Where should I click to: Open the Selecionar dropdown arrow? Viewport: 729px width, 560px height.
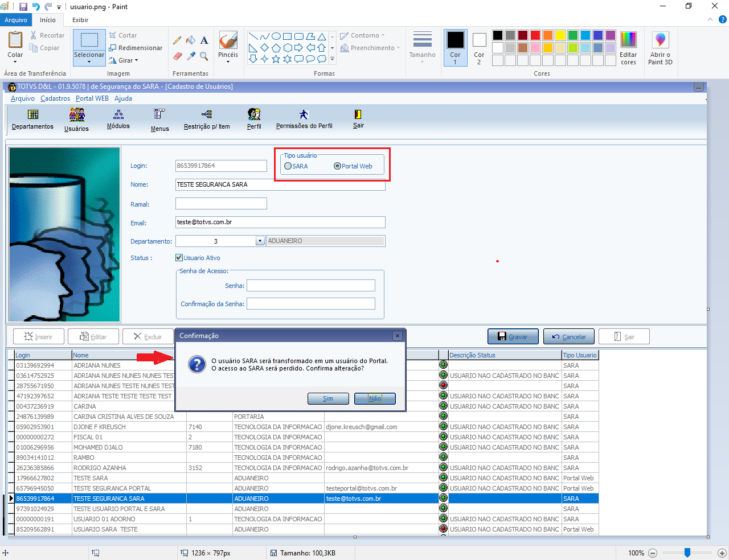click(89, 61)
